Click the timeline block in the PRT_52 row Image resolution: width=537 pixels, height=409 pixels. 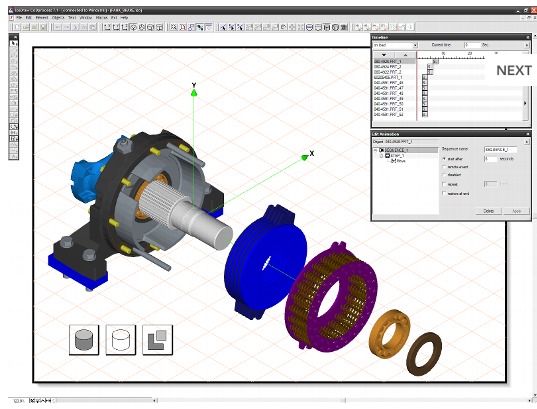[x=425, y=114]
